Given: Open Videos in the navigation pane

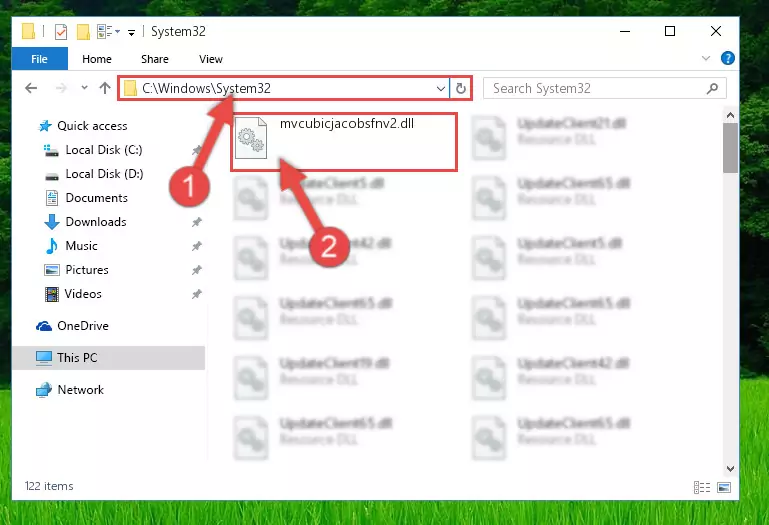Looking at the screenshot, I should point(83,294).
